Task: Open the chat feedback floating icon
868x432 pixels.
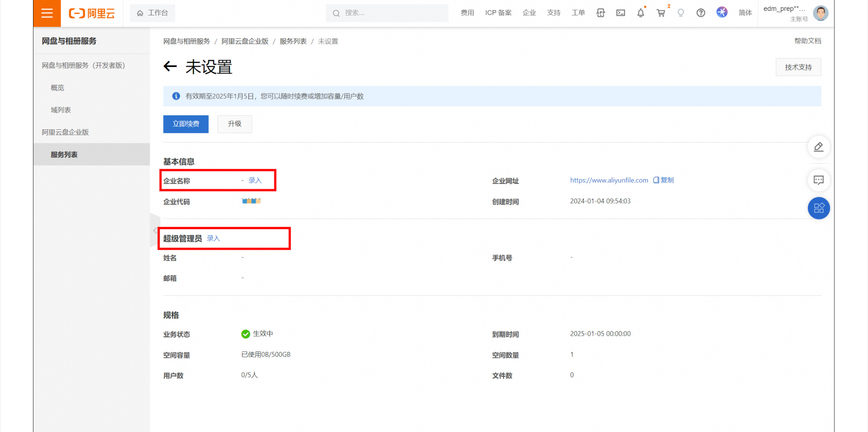Action: click(819, 180)
